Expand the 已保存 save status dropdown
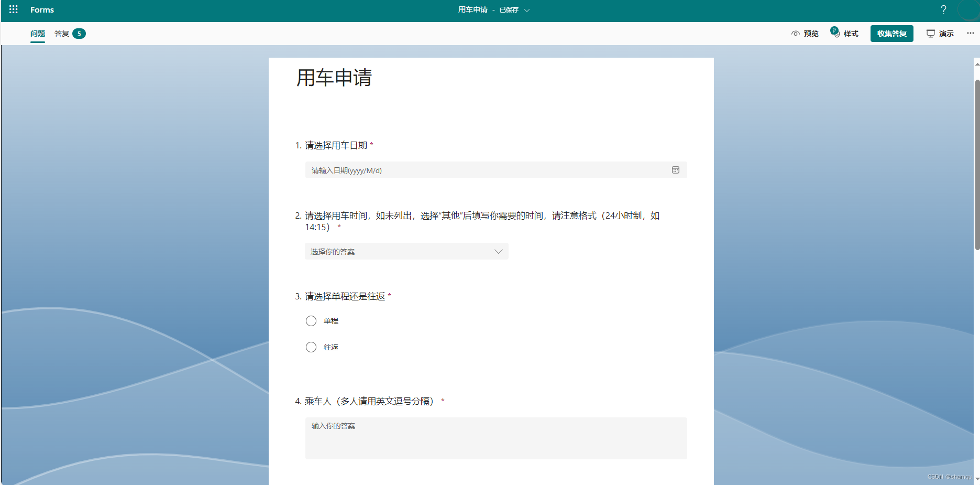Screen dimensions: 980x485 click(527, 10)
